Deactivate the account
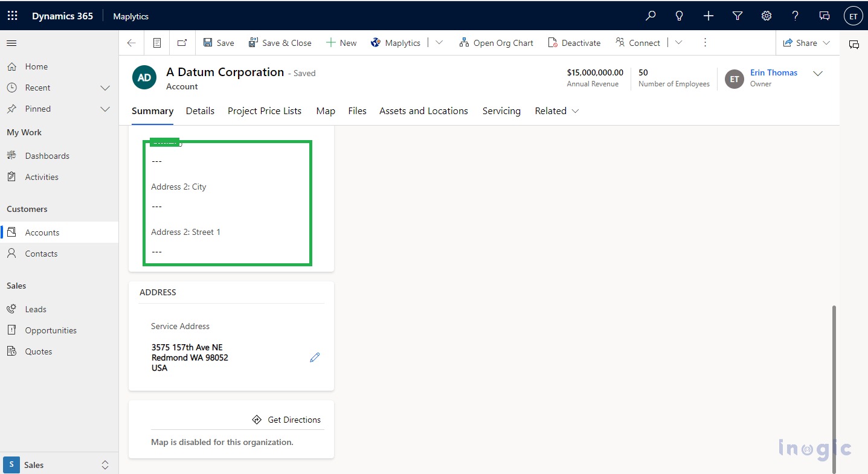Image resolution: width=868 pixels, height=474 pixels. tap(574, 43)
